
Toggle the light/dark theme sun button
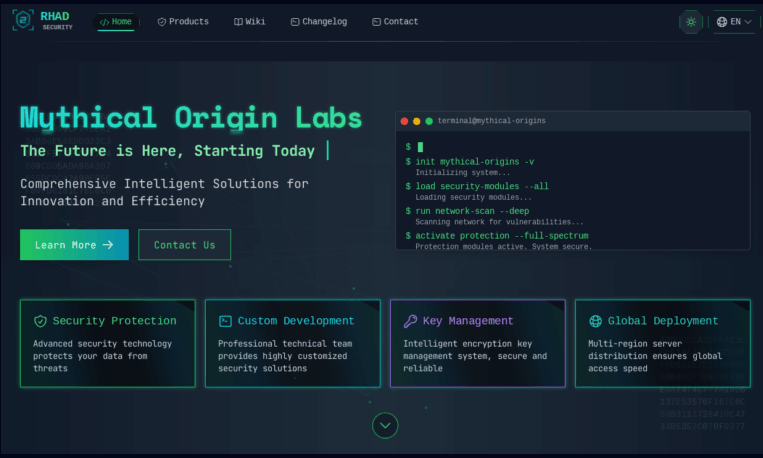pyautogui.click(x=690, y=22)
